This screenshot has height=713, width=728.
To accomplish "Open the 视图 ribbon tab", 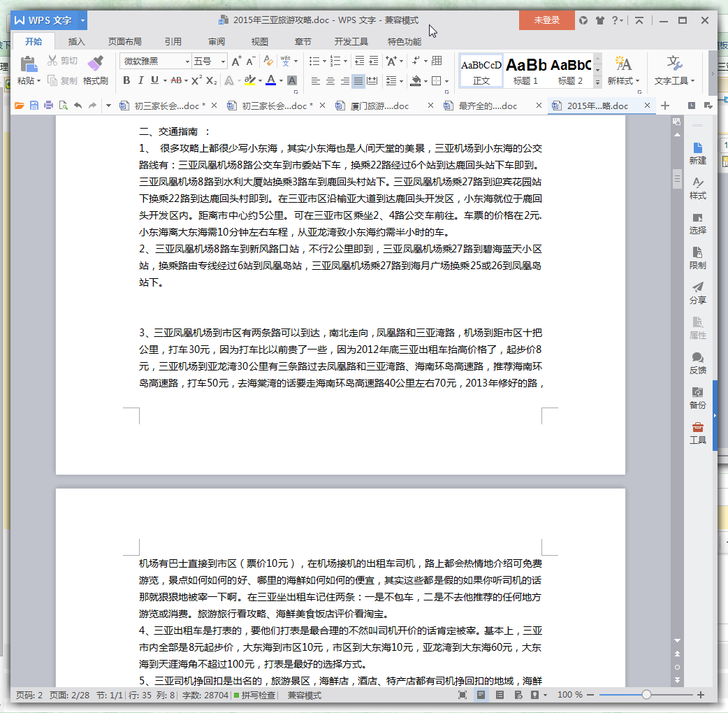I will pos(259,42).
